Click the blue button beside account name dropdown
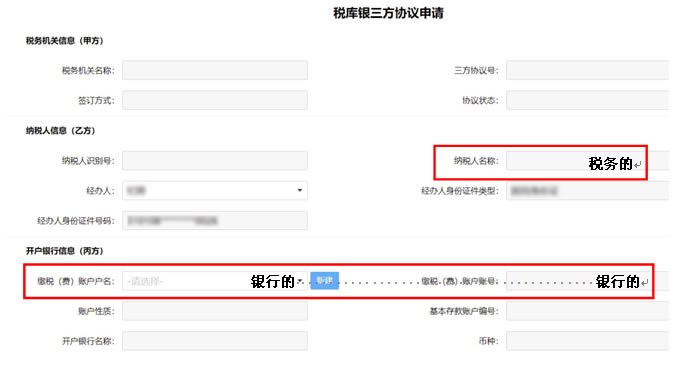The width and height of the screenshot is (688, 368). [325, 280]
